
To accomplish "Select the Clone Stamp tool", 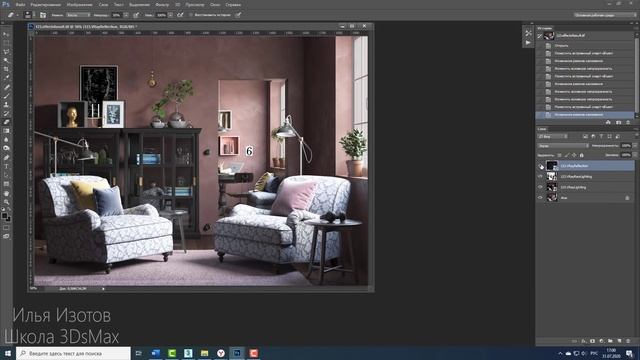I will tap(6, 104).
